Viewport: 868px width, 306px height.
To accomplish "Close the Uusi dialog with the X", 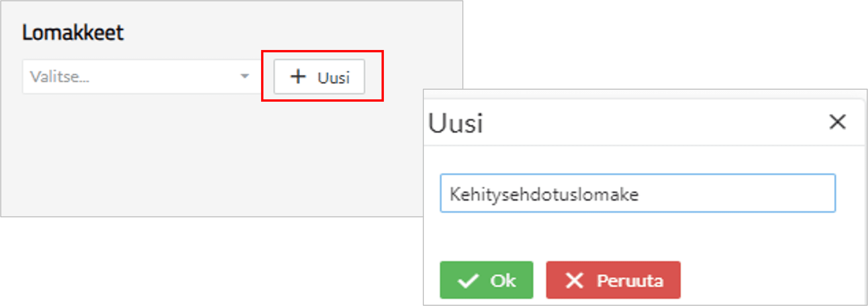I will click(x=837, y=122).
